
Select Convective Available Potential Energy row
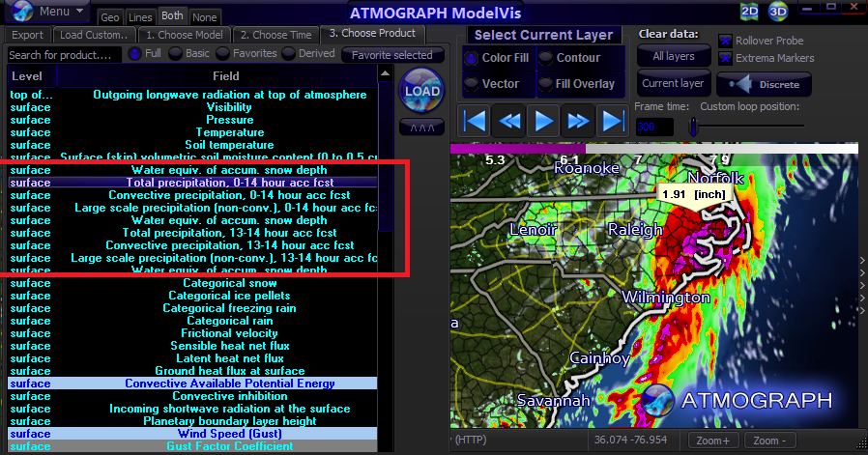point(192,384)
